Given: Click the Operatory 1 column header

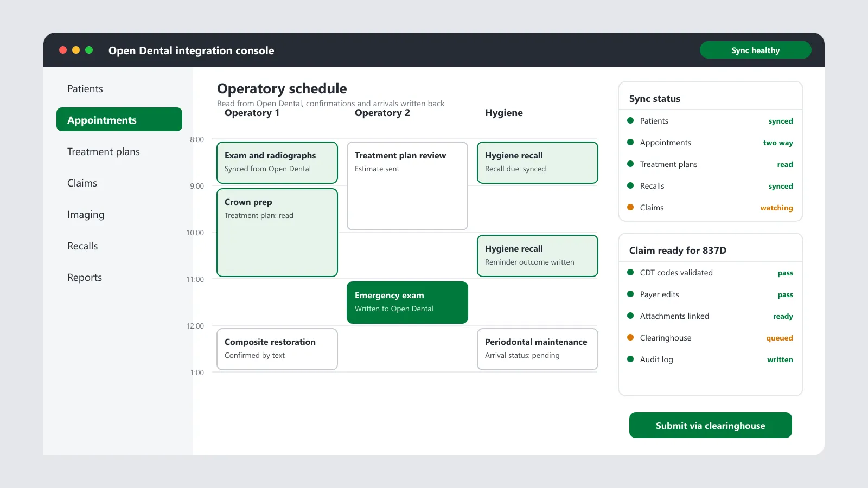Looking at the screenshot, I should coord(252,113).
